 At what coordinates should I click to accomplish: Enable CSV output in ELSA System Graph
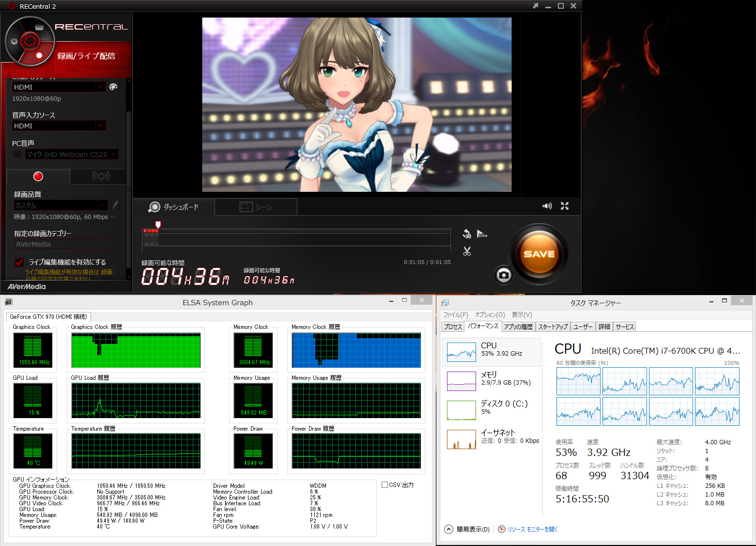coord(385,484)
